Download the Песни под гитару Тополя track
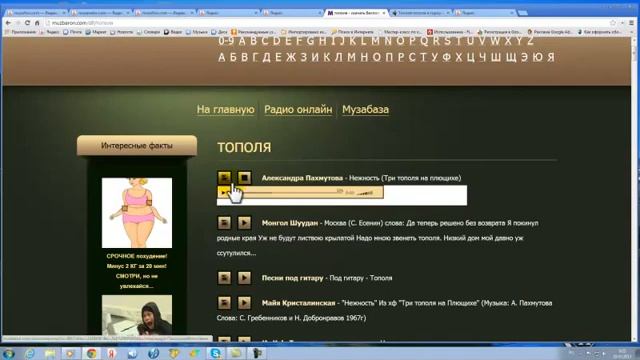 [x=224, y=278]
